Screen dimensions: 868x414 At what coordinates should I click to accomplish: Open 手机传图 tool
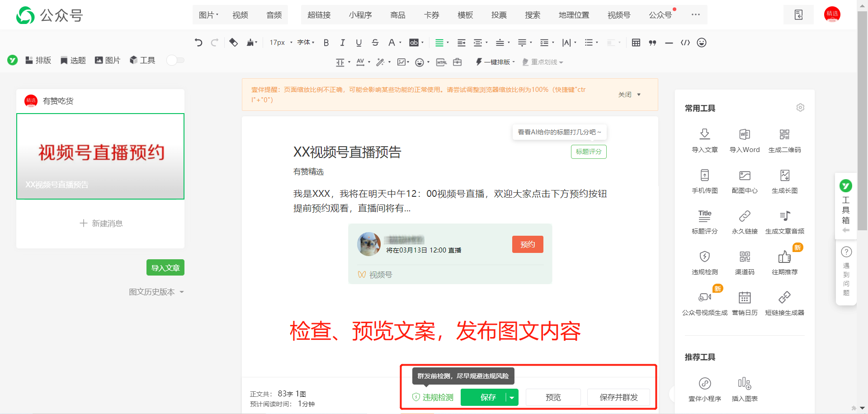[705, 181]
